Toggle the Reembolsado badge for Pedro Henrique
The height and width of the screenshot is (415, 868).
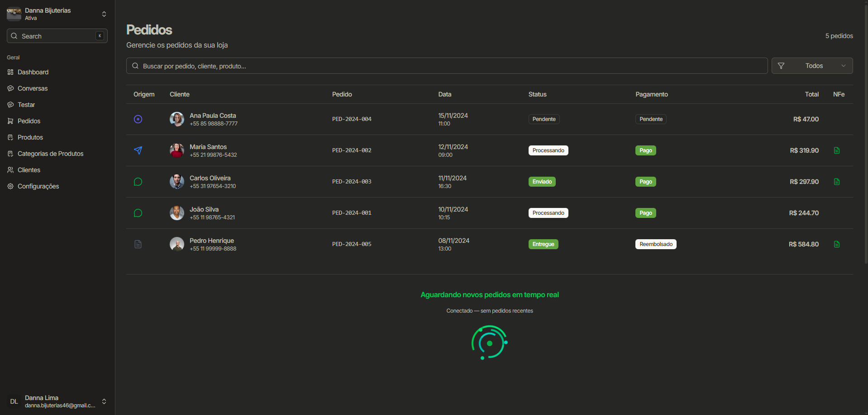pos(656,244)
